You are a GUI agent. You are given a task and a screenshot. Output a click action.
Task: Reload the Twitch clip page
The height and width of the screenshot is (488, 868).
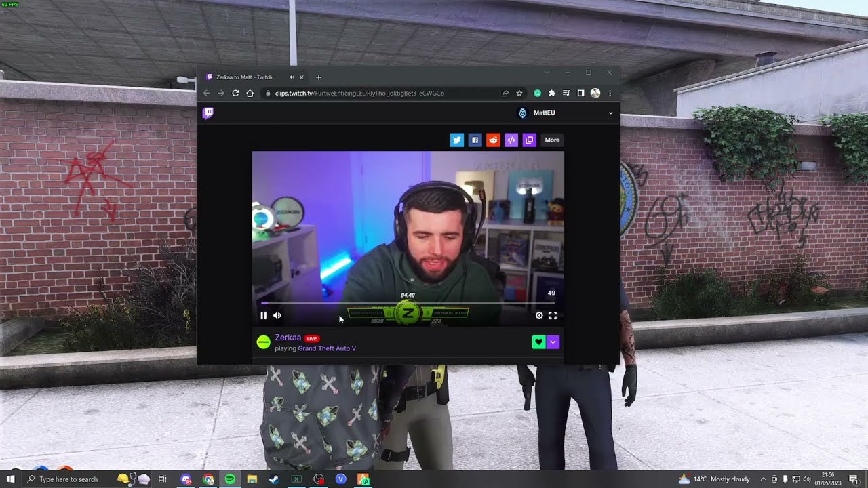(x=235, y=93)
